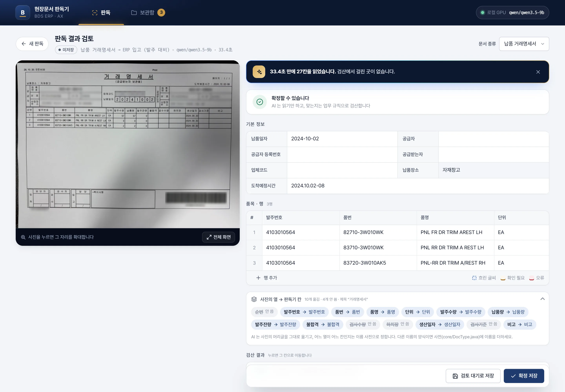The image size is (565, 392).
Task: Click the 업체코드 input field
Action: (x=342, y=170)
